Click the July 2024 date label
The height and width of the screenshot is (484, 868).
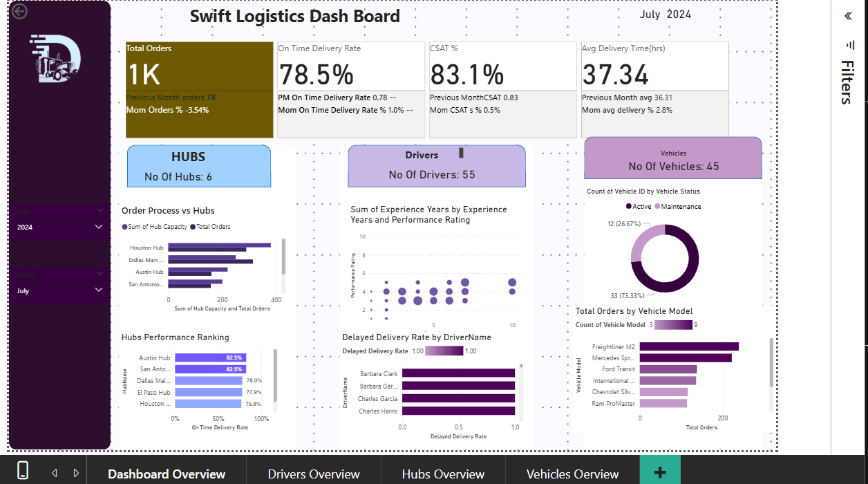point(665,15)
